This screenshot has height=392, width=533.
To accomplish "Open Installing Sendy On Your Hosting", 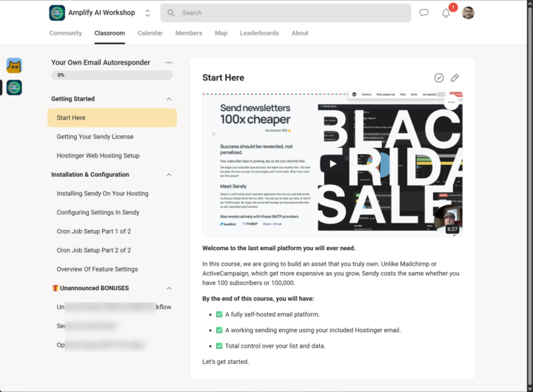I will coord(102,193).
